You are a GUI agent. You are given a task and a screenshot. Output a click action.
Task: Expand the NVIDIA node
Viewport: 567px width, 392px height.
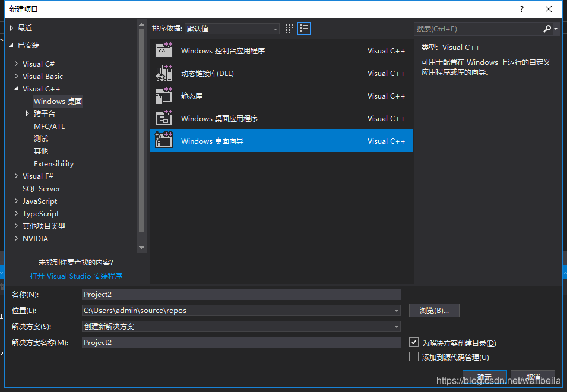(16, 238)
